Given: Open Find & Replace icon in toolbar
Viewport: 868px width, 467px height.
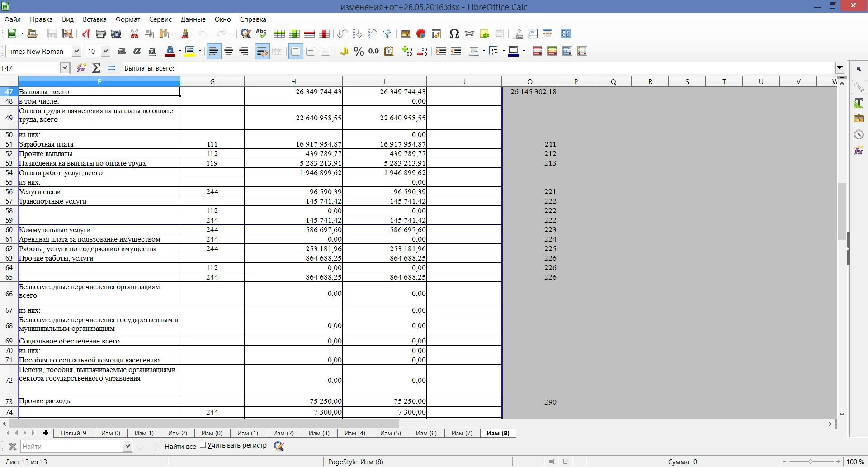Looking at the screenshot, I should point(246,33).
